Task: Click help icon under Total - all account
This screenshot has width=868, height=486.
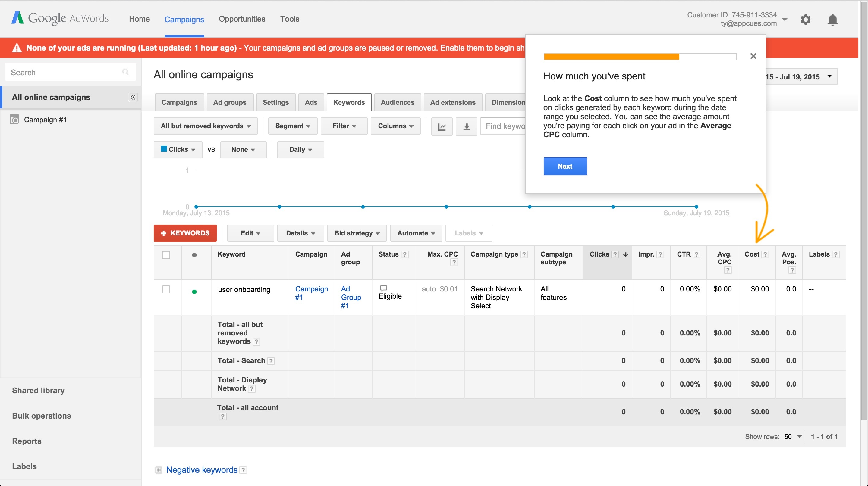Action: [x=222, y=417]
